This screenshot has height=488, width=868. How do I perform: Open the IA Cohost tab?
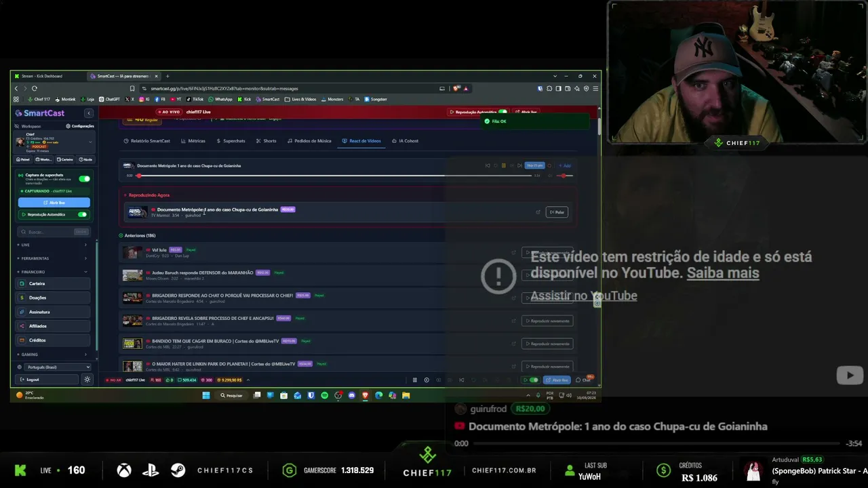pos(406,141)
